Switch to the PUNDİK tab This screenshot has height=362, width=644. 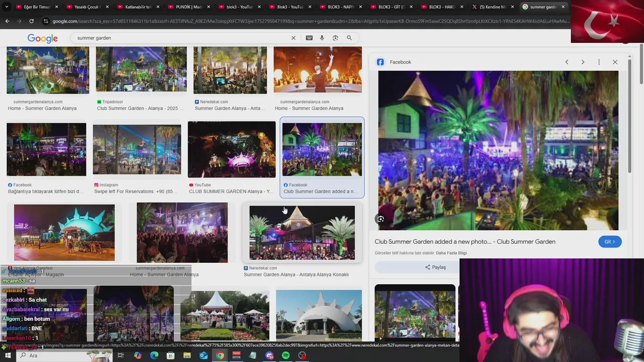(x=189, y=7)
